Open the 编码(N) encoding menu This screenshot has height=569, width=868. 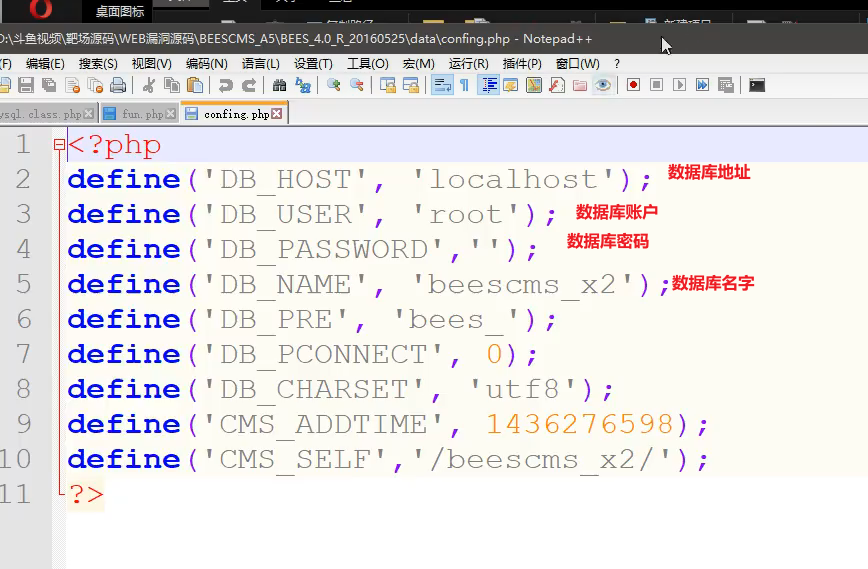(206, 63)
